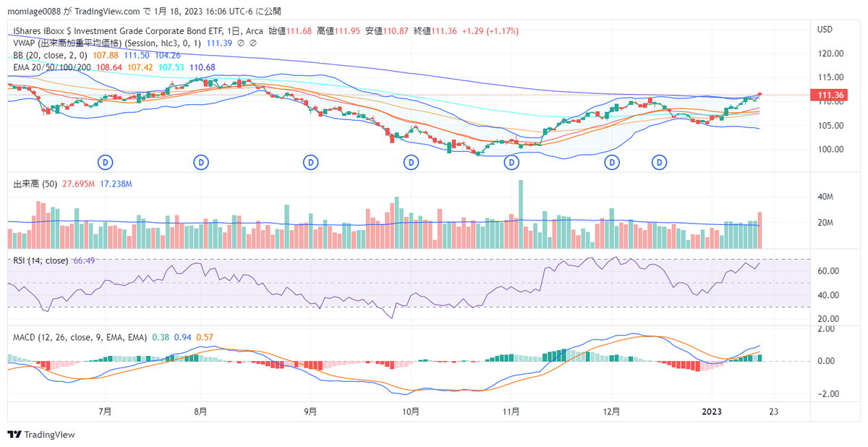Click the TradingView.com publish caption at top

tap(145, 11)
